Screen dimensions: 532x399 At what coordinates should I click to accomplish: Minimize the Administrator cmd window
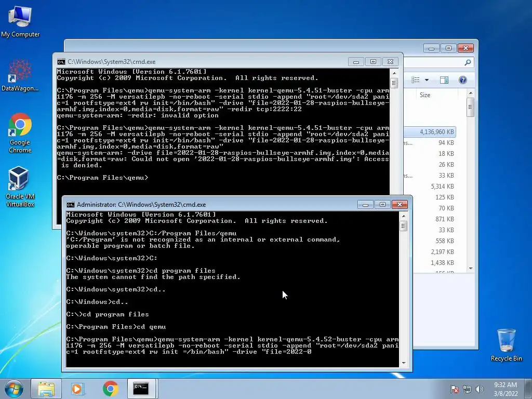pos(365,205)
